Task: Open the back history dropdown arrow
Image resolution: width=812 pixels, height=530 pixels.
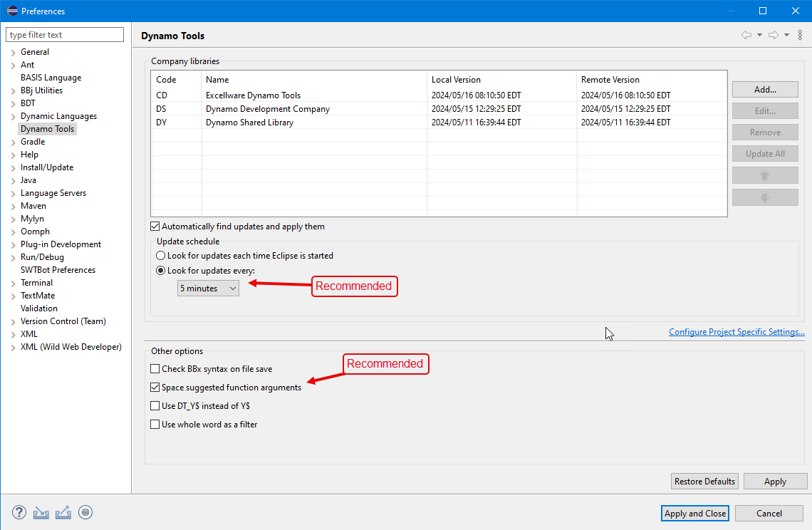Action: (760, 35)
